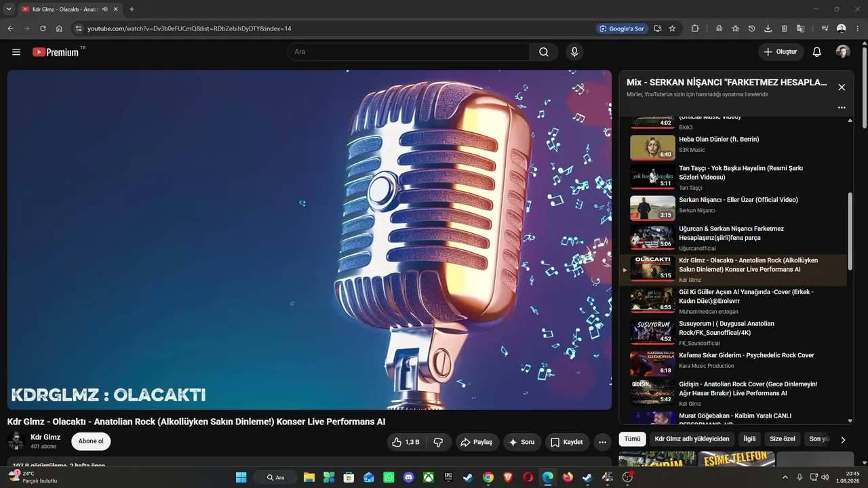Image resolution: width=868 pixels, height=488 pixels.
Task: Dislike the Kdr Glmz video
Action: 438,442
